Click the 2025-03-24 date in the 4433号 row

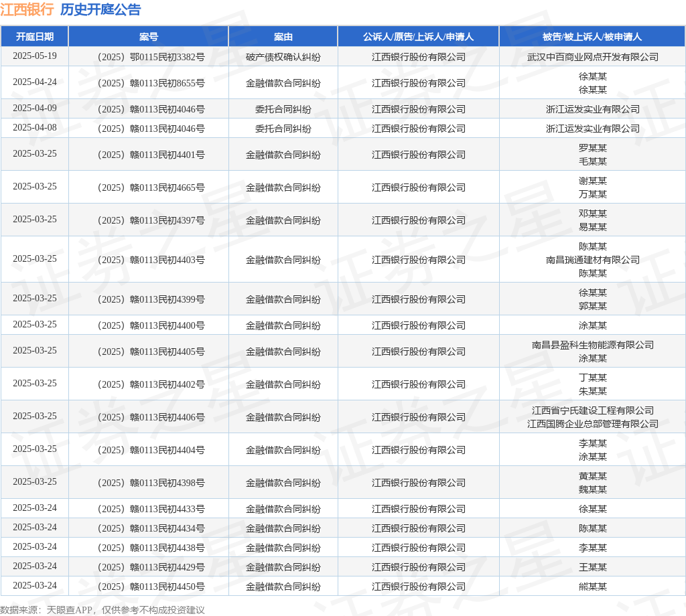pos(35,508)
